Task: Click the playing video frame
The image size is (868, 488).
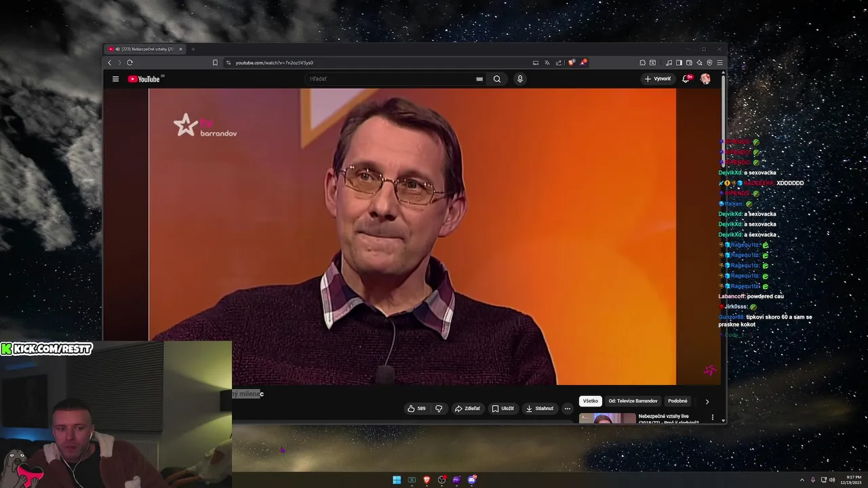Action: (412, 237)
